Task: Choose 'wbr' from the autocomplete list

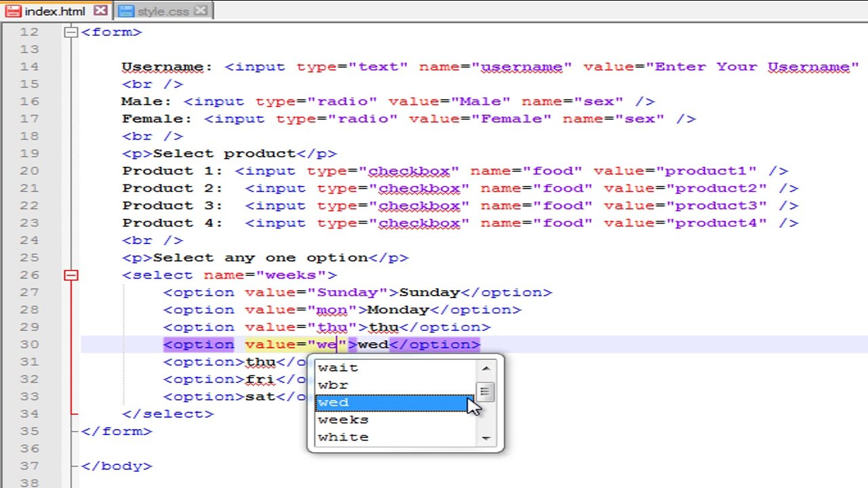Action: (395, 385)
